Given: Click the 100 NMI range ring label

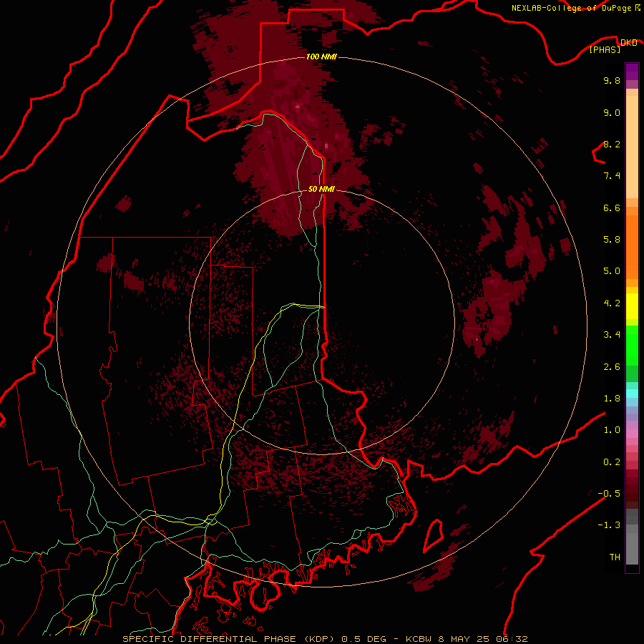Looking at the screenshot, I should (x=321, y=57).
